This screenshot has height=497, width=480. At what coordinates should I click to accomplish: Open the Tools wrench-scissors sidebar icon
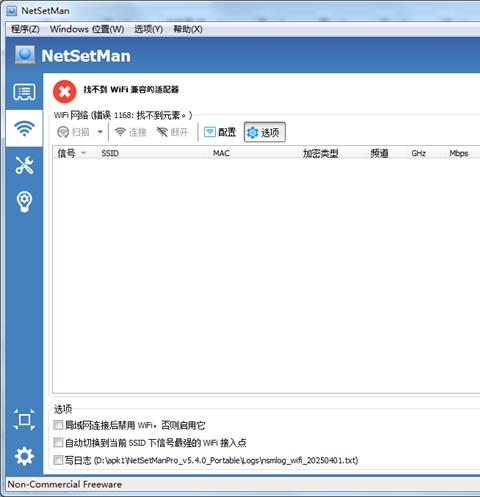coord(24,165)
